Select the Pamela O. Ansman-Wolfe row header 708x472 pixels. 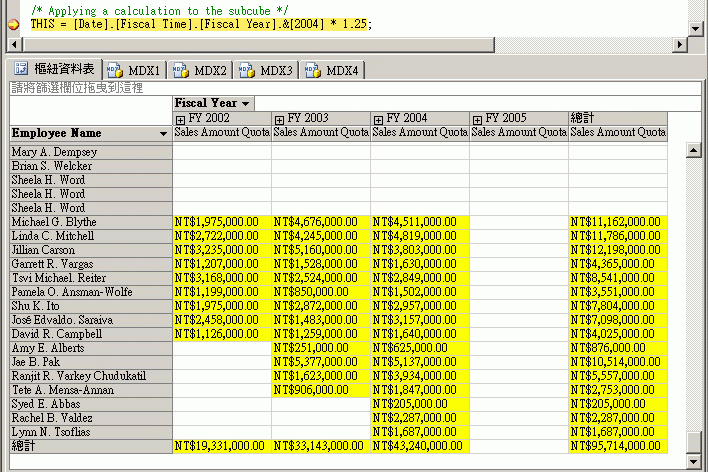(91, 292)
